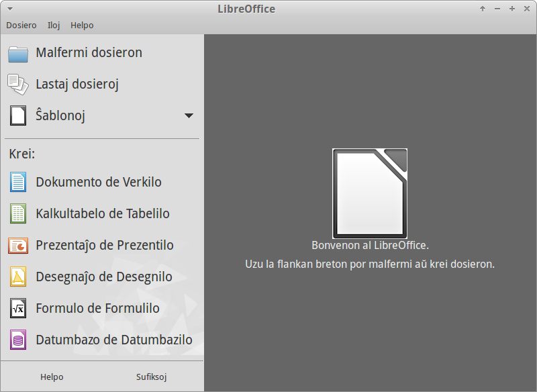Click the purple Base database icon
Screen dimensions: 537x392
pyautogui.click(x=18, y=340)
